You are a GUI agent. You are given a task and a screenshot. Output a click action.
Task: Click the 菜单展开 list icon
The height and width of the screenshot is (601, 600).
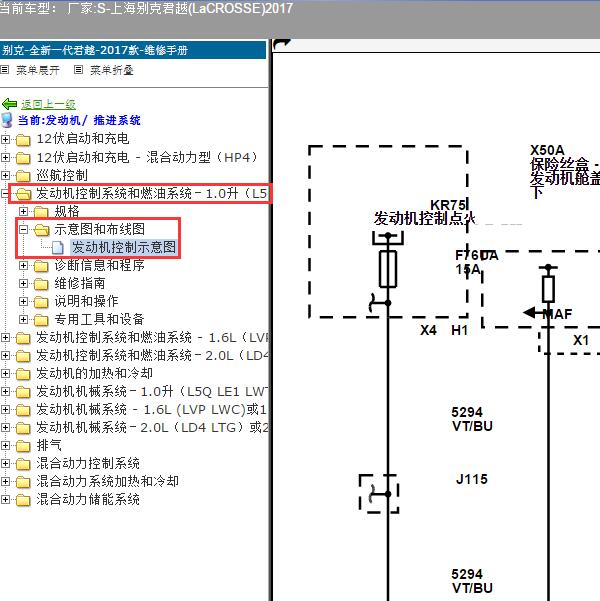(x=5, y=70)
